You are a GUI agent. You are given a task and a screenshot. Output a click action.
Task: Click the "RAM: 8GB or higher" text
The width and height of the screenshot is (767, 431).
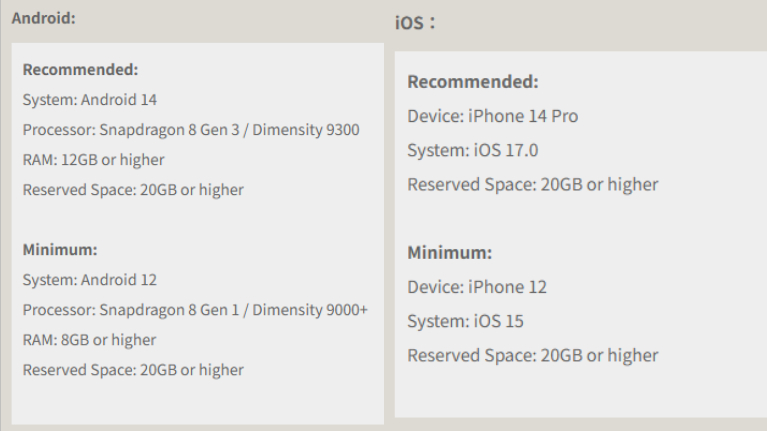point(89,340)
